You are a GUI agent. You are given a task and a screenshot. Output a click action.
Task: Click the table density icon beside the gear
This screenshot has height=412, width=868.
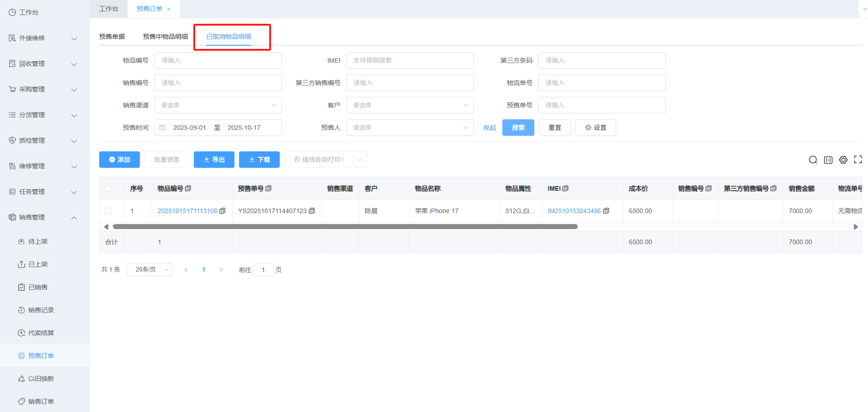(x=828, y=160)
